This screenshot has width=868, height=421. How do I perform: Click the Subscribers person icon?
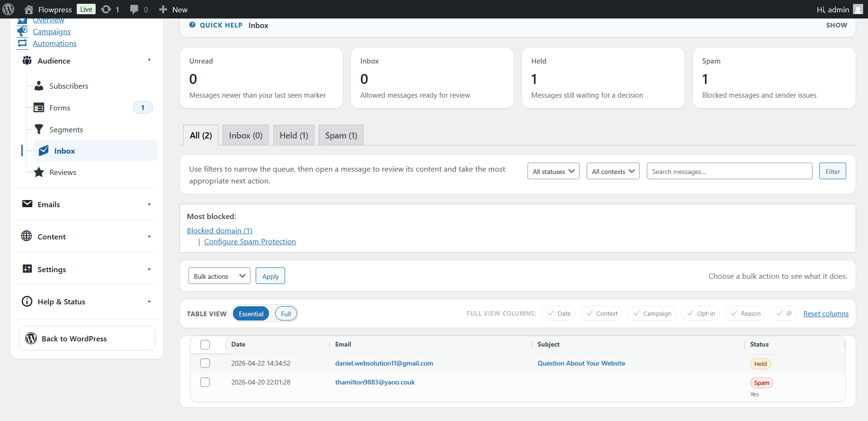point(39,86)
